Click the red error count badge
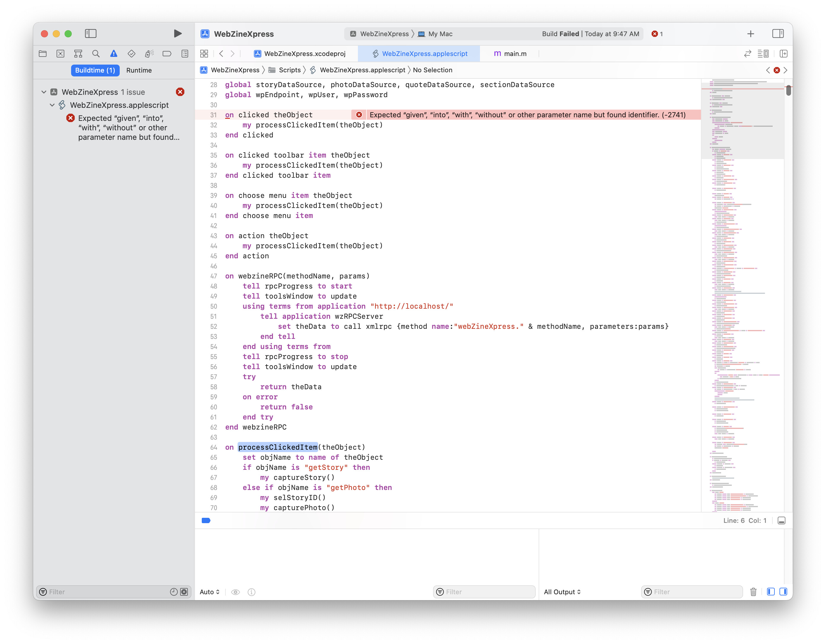 (657, 34)
